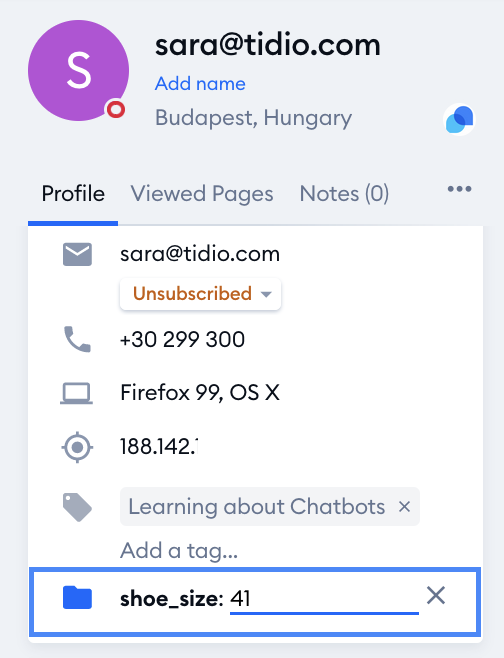Screen dimensions: 504x658
Task: Open the Notes (0) tab
Action: (x=344, y=194)
